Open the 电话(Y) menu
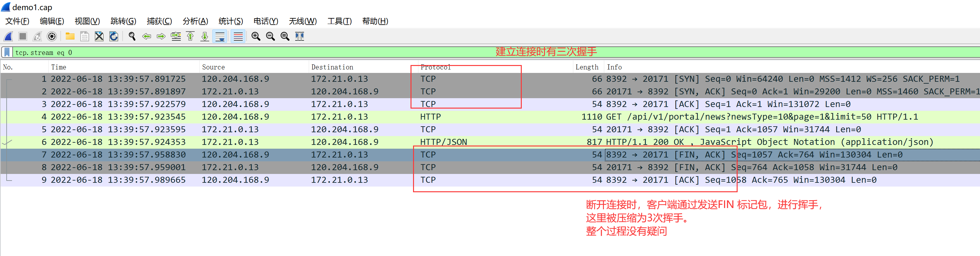Image resolution: width=980 pixels, height=256 pixels. tap(265, 21)
